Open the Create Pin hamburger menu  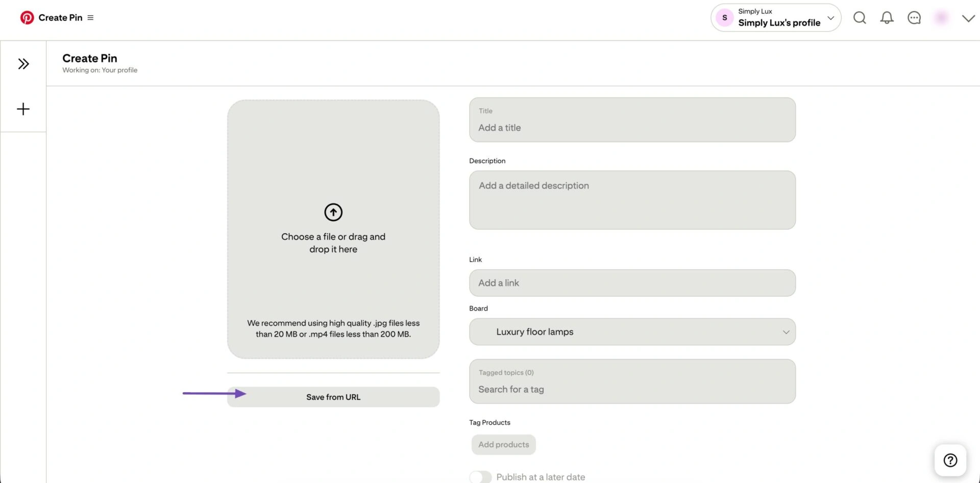[90, 18]
